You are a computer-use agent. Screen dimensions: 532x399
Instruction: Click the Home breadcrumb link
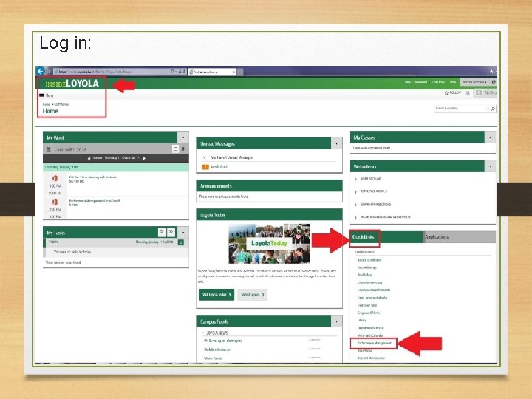[x=47, y=104]
